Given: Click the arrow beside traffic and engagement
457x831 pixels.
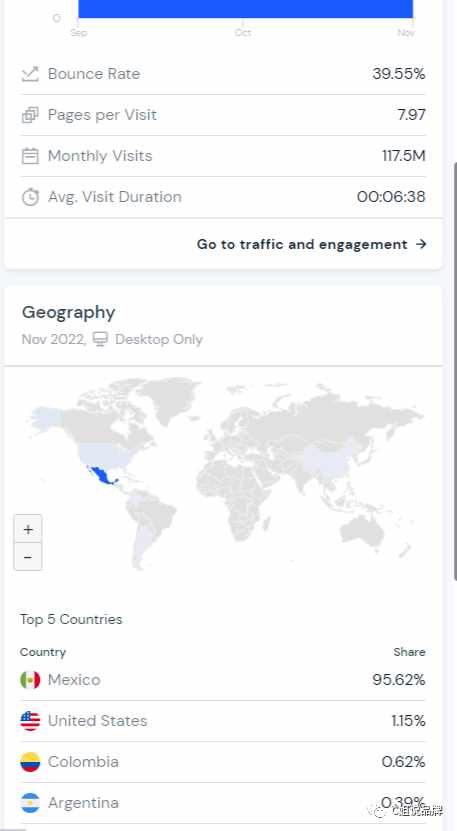Looking at the screenshot, I should pyautogui.click(x=421, y=244).
